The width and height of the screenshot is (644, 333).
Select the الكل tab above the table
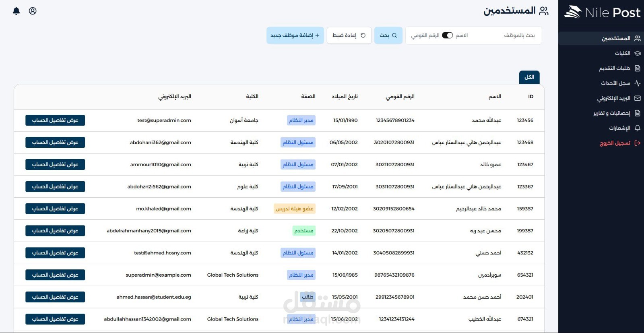tap(529, 77)
